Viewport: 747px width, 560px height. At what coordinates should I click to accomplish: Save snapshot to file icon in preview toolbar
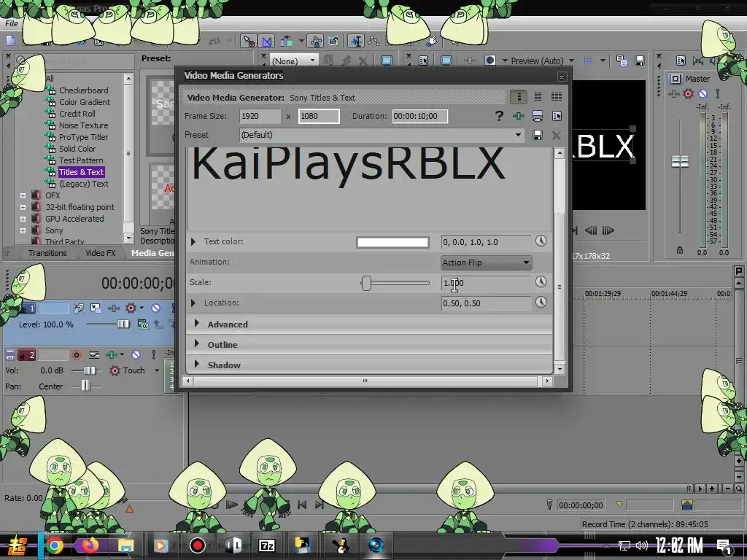click(x=640, y=61)
